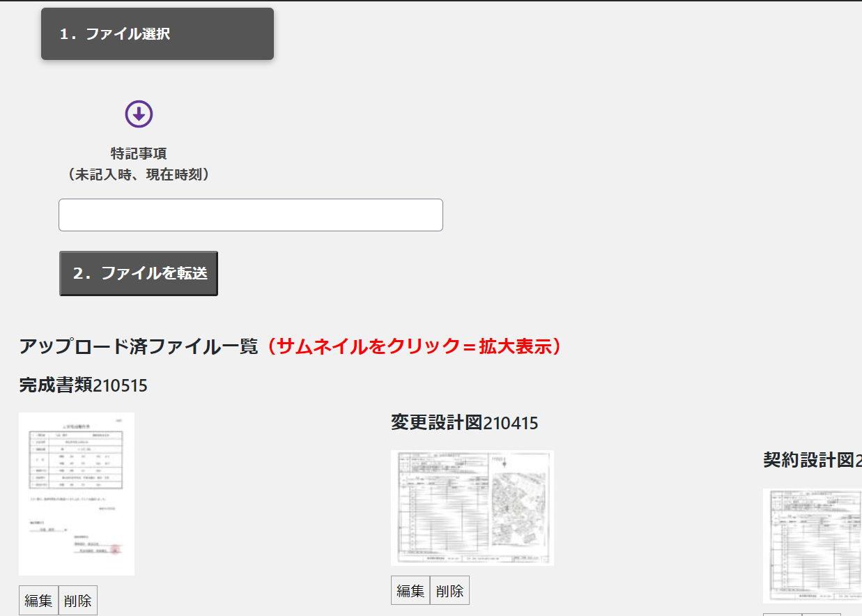Click the "1. ファイル選択" button
862x616 pixels.
(157, 34)
